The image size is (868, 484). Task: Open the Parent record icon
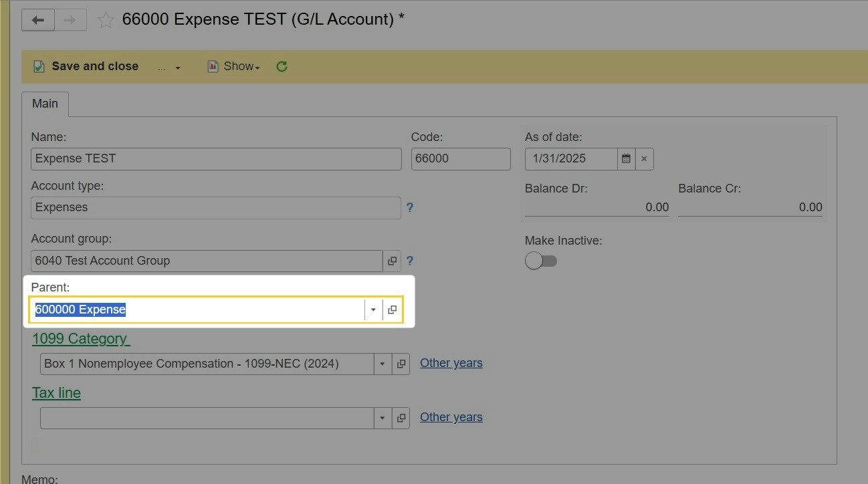point(393,310)
